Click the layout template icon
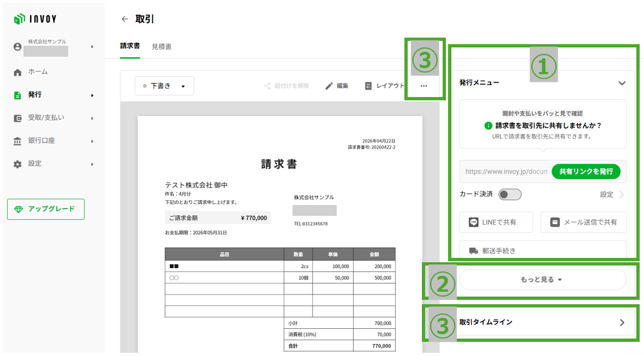This screenshot has width=644, height=356. click(368, 86)
